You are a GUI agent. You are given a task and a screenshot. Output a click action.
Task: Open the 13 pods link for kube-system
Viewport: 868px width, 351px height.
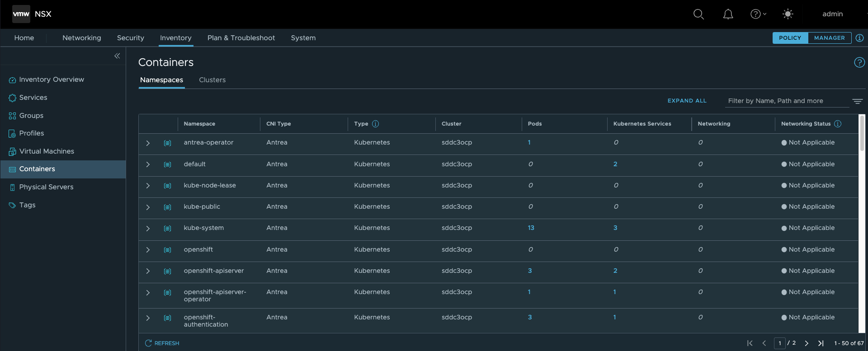click(531, 228)
